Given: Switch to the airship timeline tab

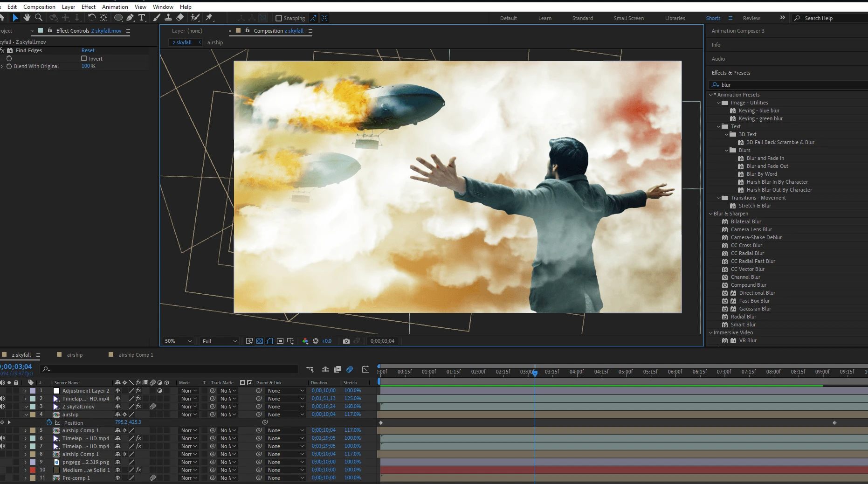Looking at the screenshot, I should (x=75, y=355).
